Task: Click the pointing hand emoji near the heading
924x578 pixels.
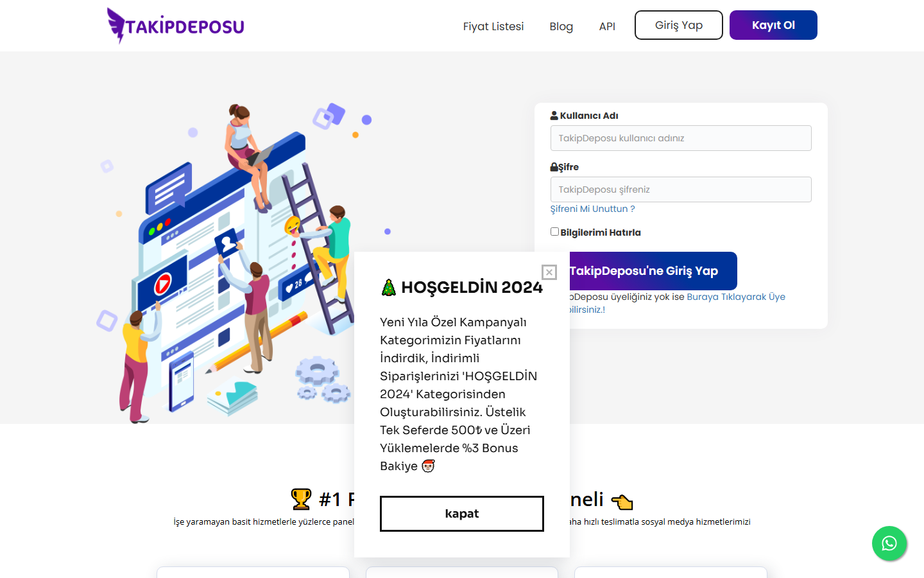Action: [x=622, y=501]
